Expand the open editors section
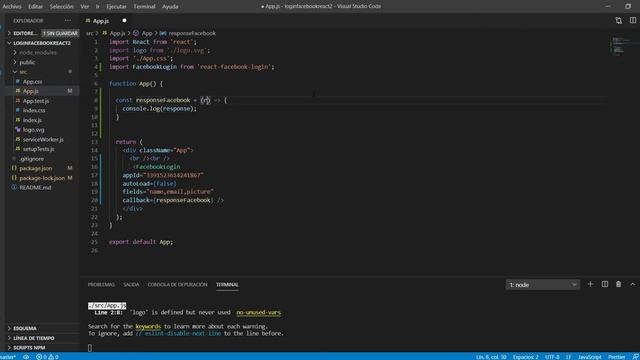 22,33
